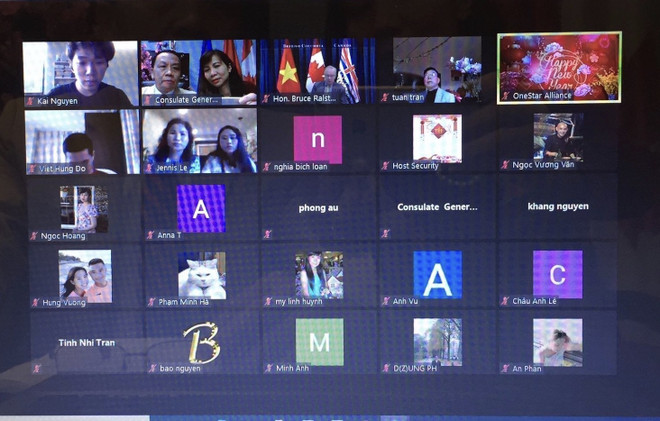Select the purple 'n' avatar of nghia bich loan
Image resolution: width=660 pixels, height=421 pixels.
pyautogui.click(x=318, y=138)
